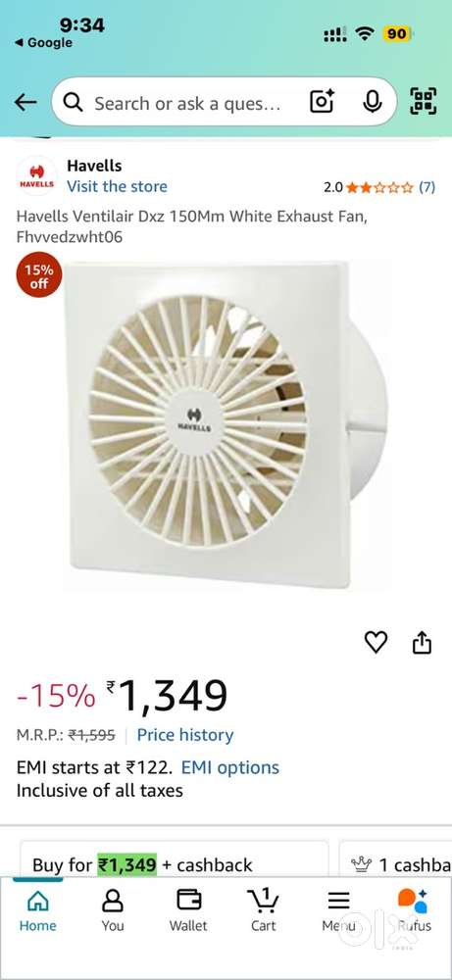
Task: View EMI options link
Action: coord(230,767)
